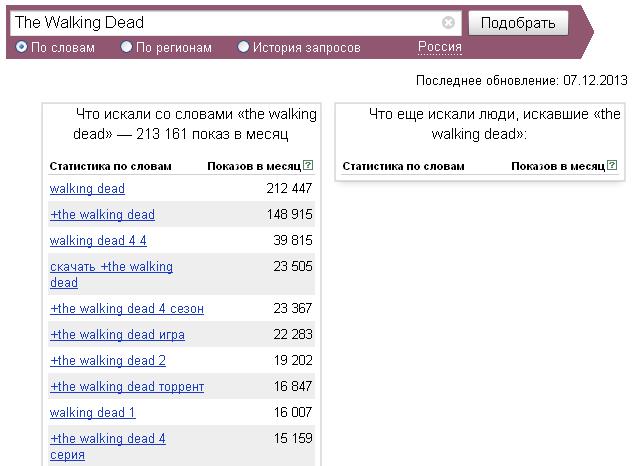Open the "+the walking dead игра" link

(117, 335)
